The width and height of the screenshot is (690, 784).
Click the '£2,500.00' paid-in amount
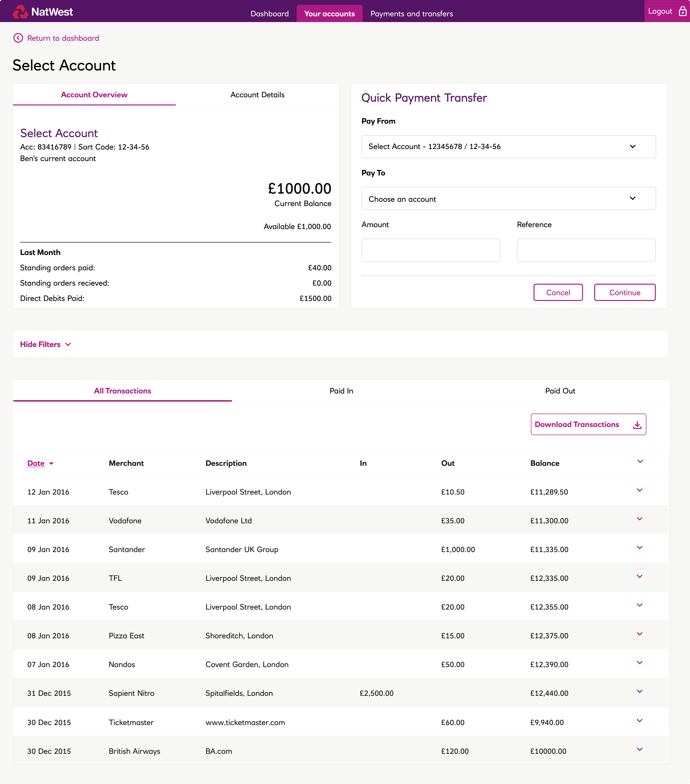point(377,693)
